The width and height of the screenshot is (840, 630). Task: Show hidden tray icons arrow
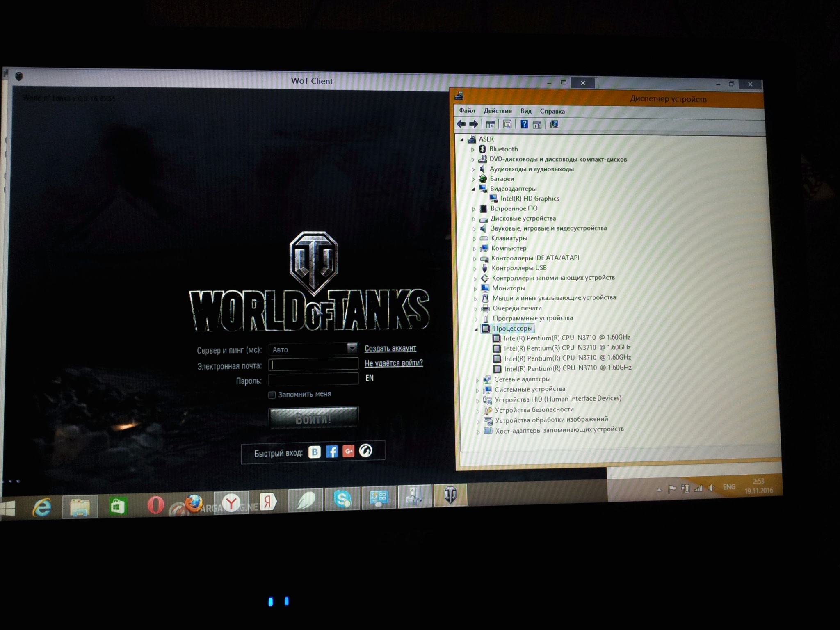pyautogui.click(x=659, y=489)
